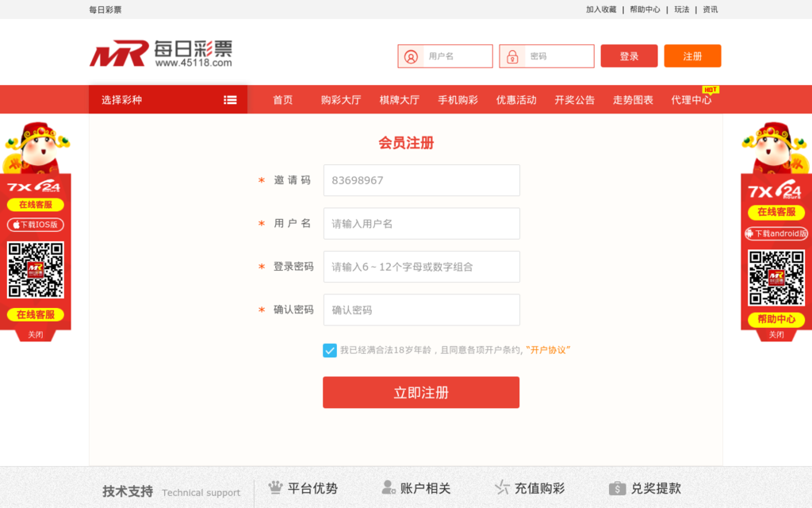
Task: Click the wallet icon beside 兑奖提款
Action: coord(617,488)
